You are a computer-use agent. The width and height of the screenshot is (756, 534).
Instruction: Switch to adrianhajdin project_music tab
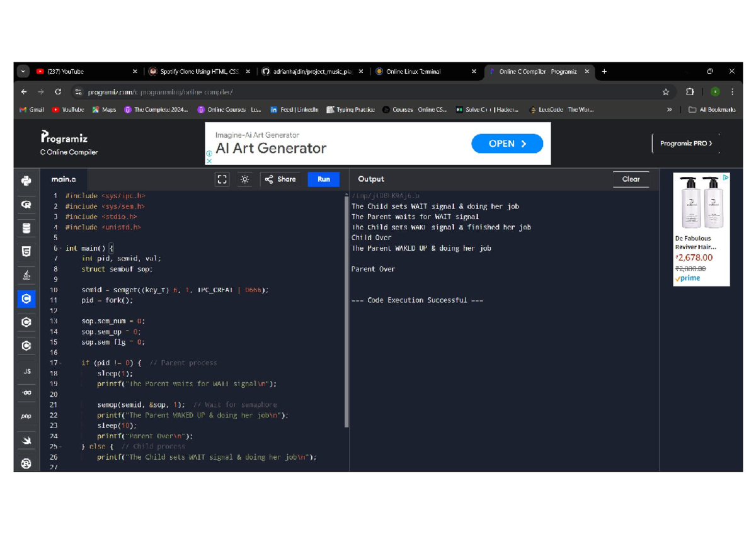(312, 72)
